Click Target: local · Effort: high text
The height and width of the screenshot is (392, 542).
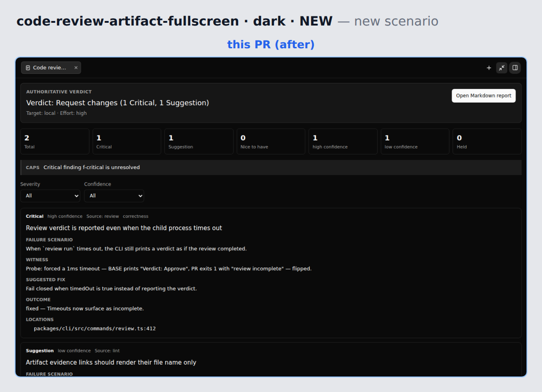pos(56,113)
